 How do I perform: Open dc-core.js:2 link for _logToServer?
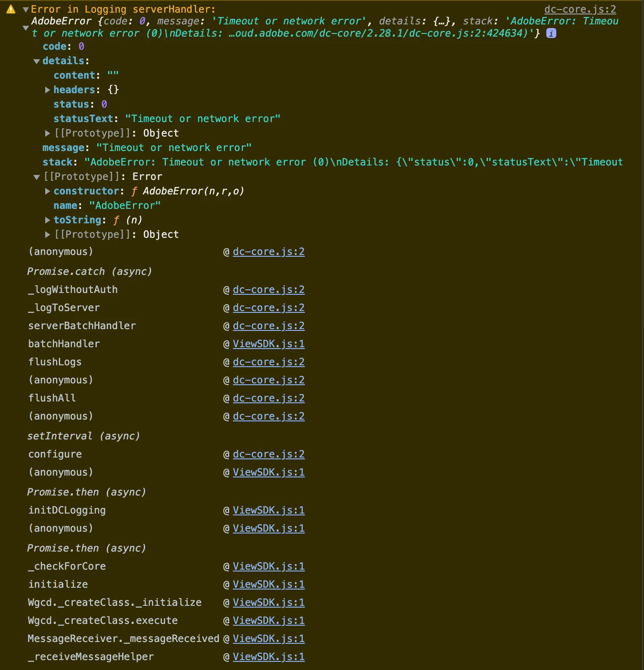click(269, 307)
